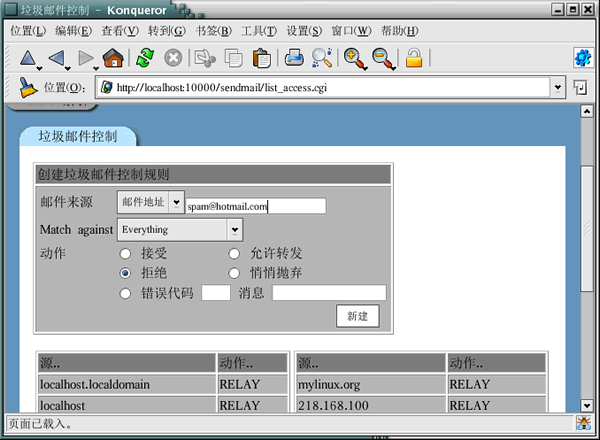Open the 编辑(E) menu

73,31
